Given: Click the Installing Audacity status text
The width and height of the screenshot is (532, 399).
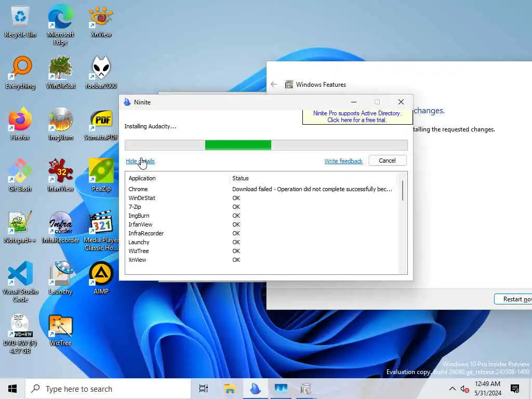Looking at the screenshot, I should pos(150,126).
